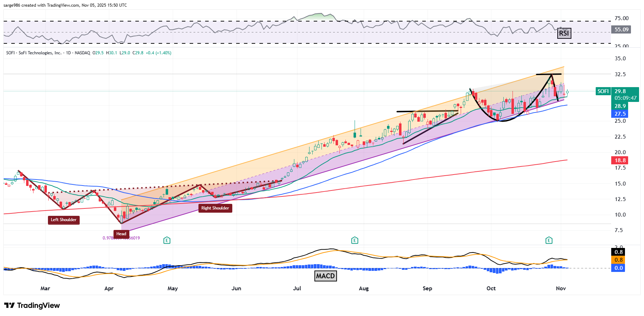This screenshot has height=316, width=644.
Task: Click the orange MACD signal value 0.8
Action: 619,260
